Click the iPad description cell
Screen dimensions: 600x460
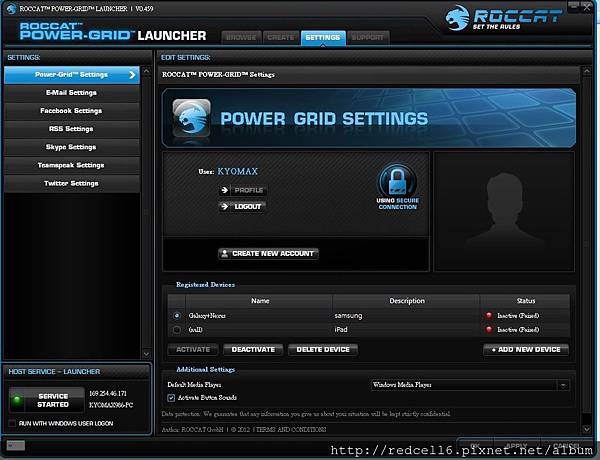pyautogui.click(x=341, y=330)
